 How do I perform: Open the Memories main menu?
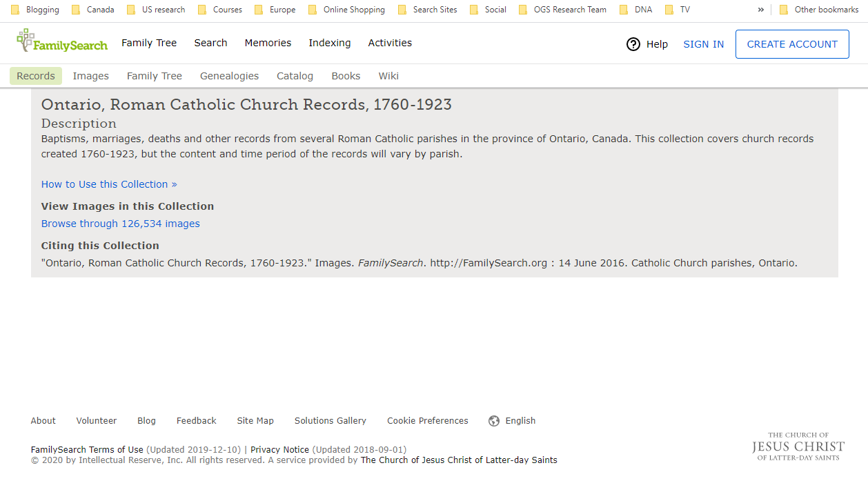click(268, 43)
